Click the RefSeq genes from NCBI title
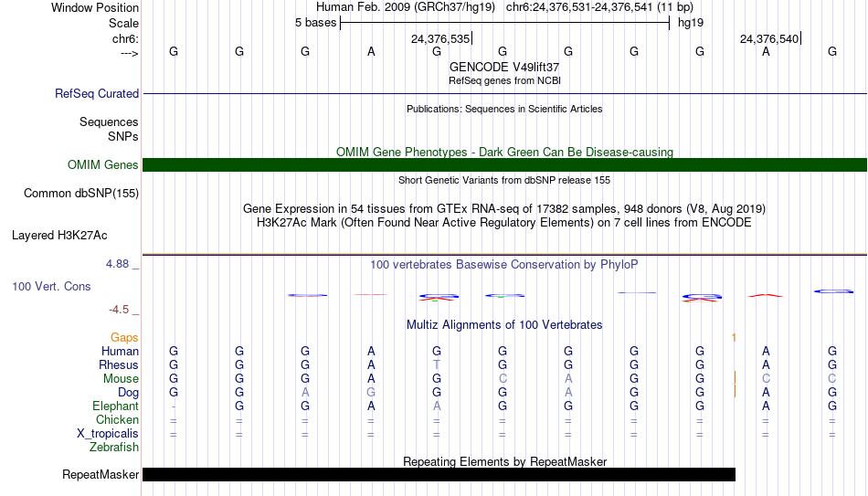 coord(504,80)
